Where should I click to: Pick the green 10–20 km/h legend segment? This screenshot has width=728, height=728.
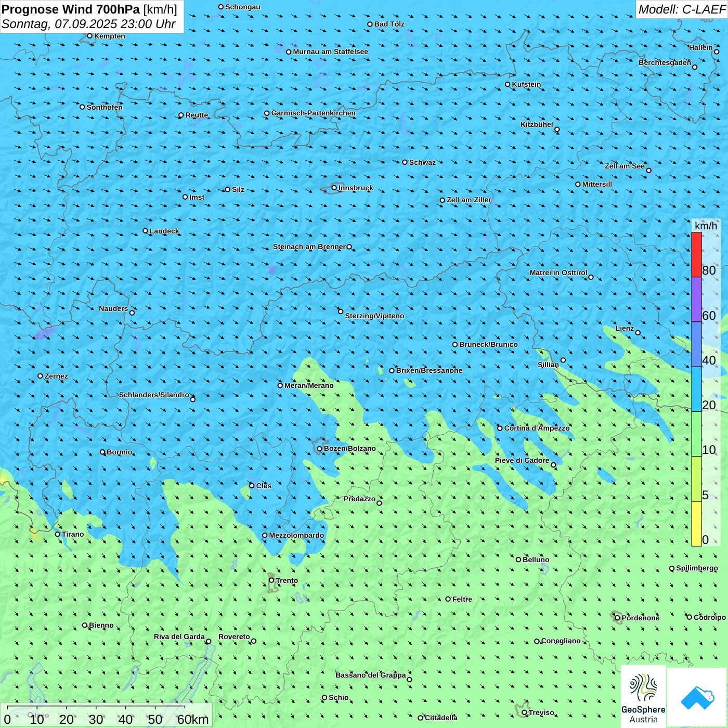(696, 434)
